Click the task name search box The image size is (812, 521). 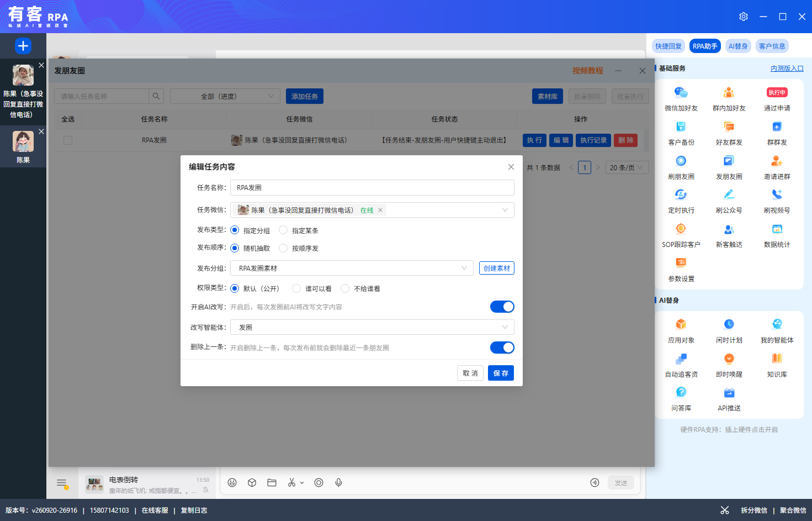click(x=102, y=96)
